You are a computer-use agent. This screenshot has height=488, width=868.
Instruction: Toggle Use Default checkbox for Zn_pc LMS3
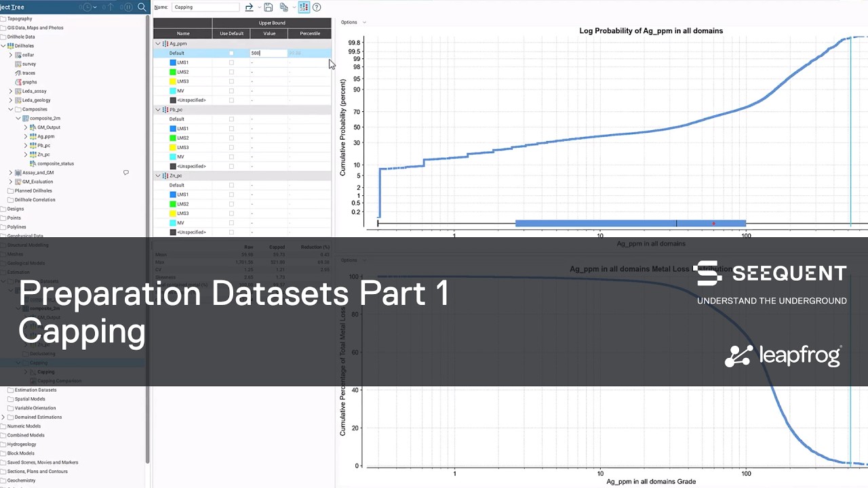click(x=231, y=213)
